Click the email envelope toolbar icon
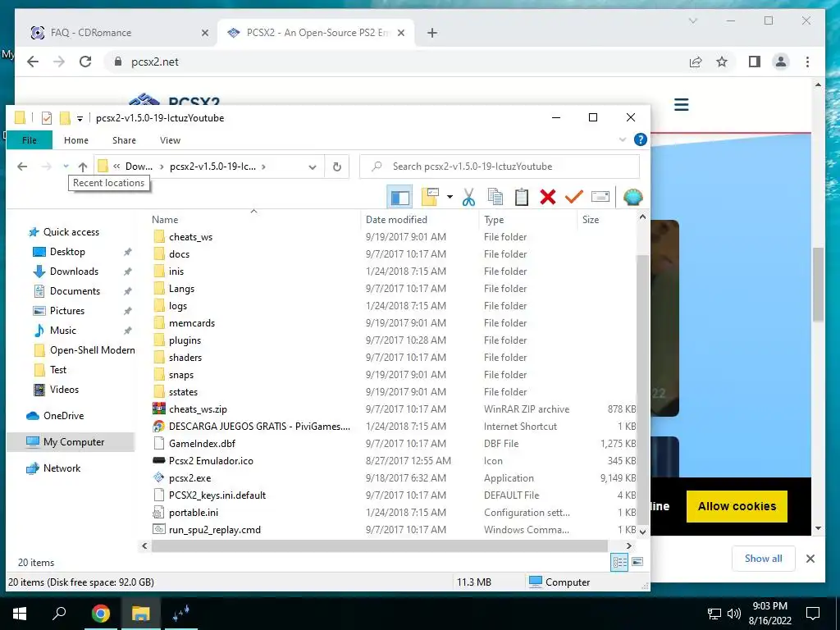 [x=600, y=197]
